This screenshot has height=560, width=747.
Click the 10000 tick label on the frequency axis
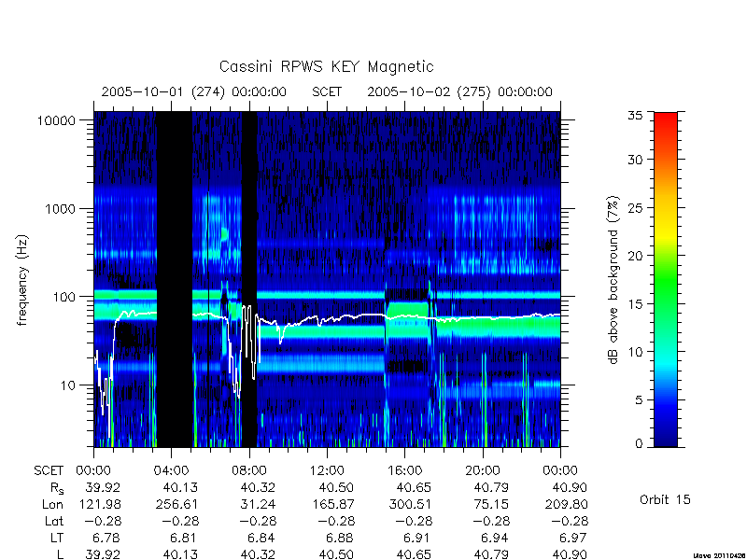56,121
